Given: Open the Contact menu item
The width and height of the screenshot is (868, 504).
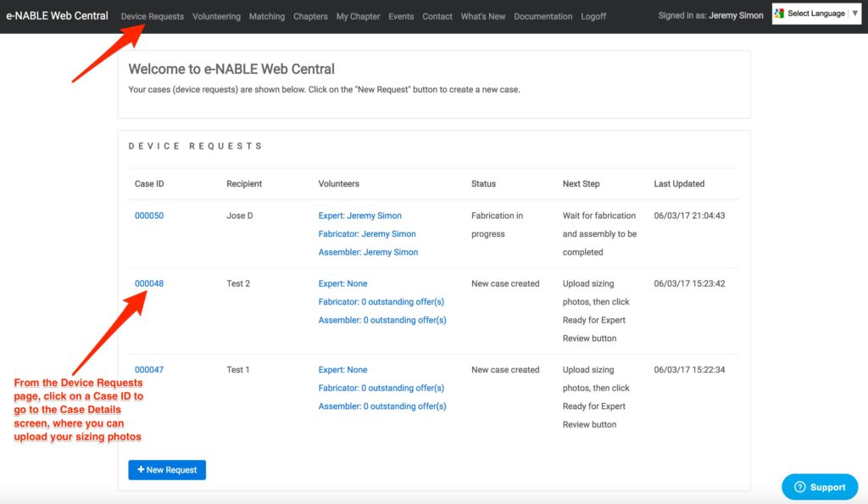Looking at the screenshot, I should (x=437, y=17).
